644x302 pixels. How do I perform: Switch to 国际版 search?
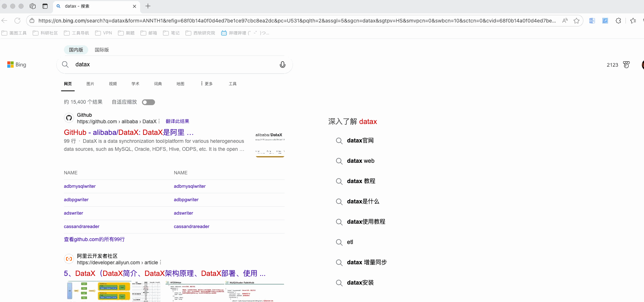tap(102, 50)
